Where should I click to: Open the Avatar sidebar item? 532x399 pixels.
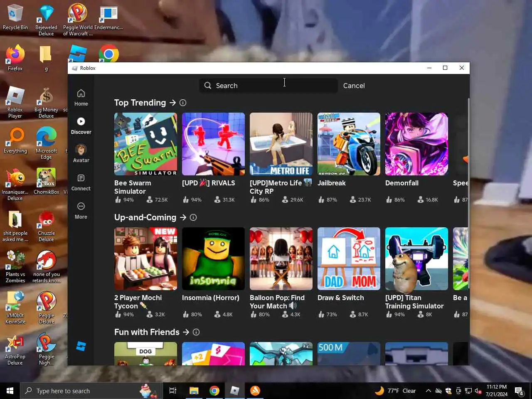coord(81,154)
